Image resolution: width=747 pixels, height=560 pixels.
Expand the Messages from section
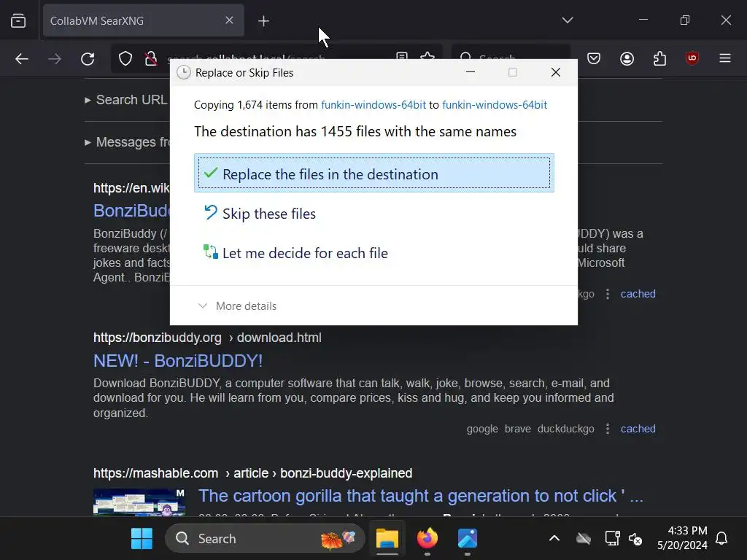click(127, 142)
